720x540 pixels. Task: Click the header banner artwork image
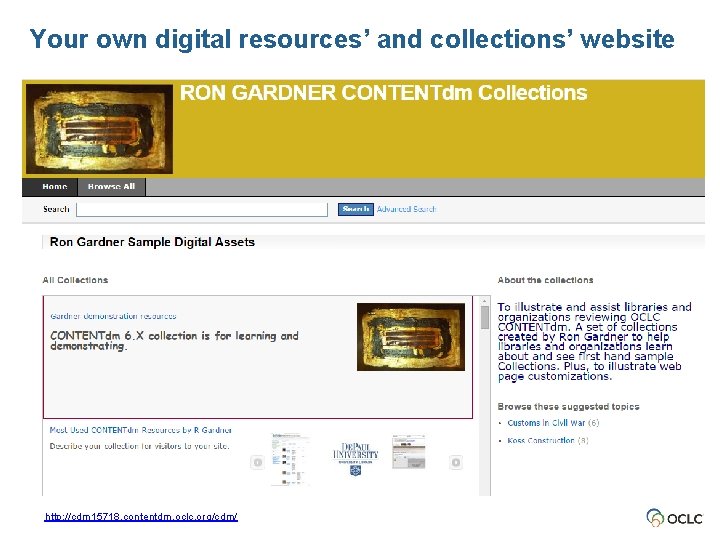tap(100, 129)
